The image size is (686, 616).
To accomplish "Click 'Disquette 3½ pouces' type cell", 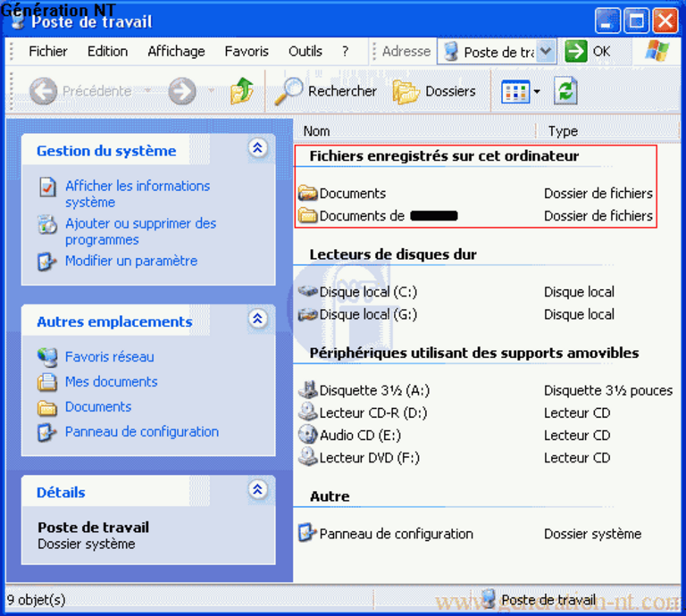I will pyautogui.click(x=608, y=390).
